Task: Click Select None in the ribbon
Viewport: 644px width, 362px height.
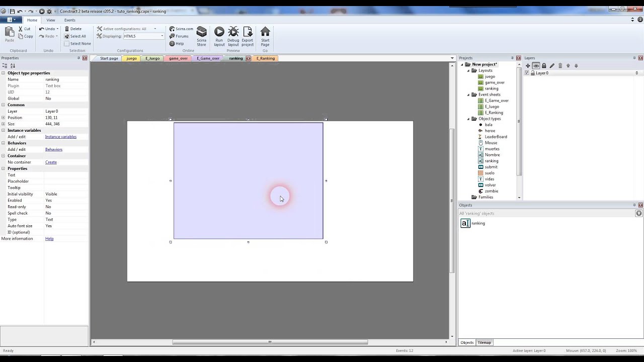Action: coord(77,43)
